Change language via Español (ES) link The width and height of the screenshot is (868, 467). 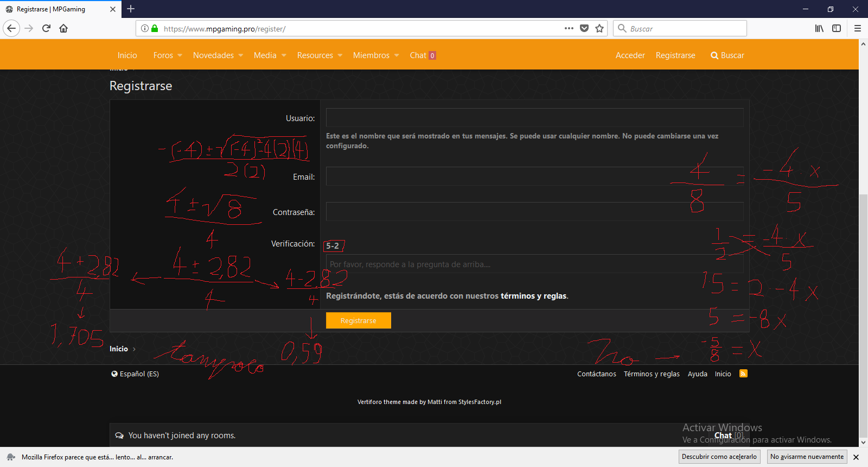[135, 374]
